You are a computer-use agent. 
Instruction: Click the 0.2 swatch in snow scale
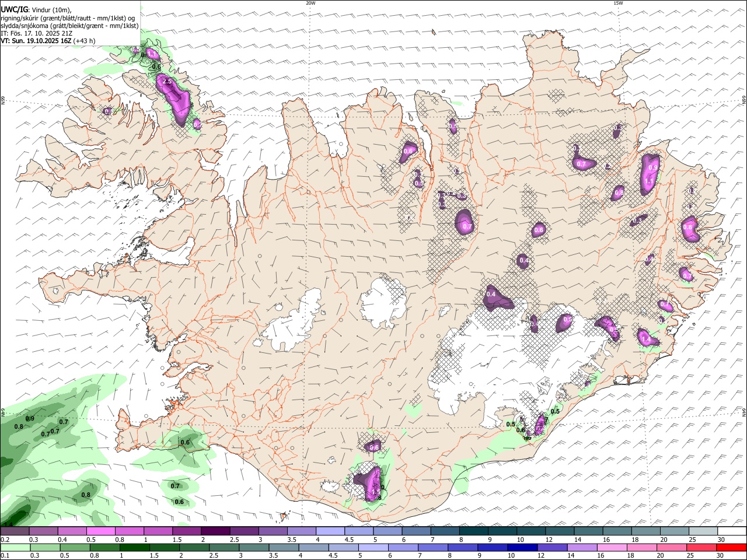click(15, 531)
